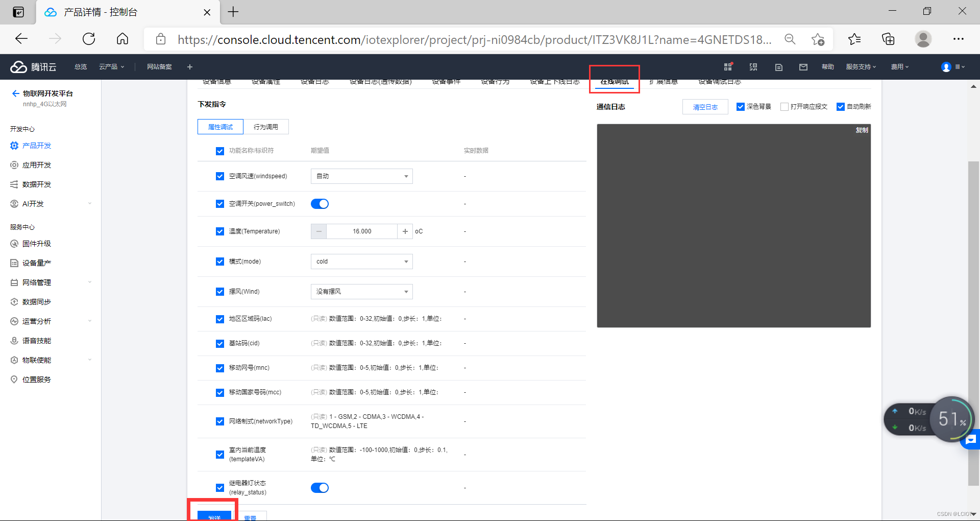This screenshot has height=521, width=980.
Task: Open the windspeed dropdown showing 自动
Action: tap(361, 176)
